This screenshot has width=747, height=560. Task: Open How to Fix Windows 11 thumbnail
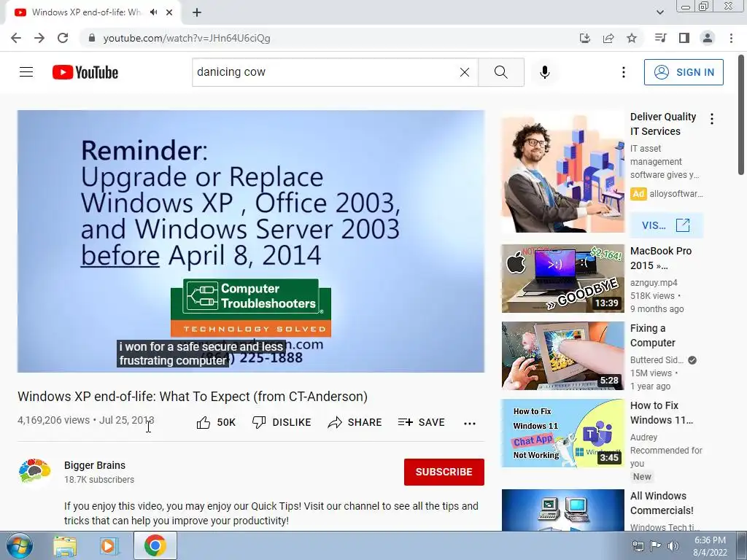pos(562,433)
